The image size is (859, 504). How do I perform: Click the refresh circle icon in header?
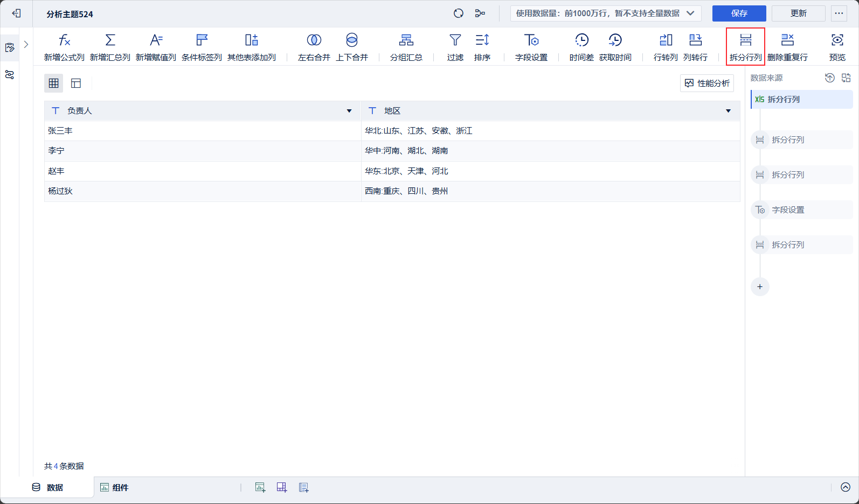(459, 13)
